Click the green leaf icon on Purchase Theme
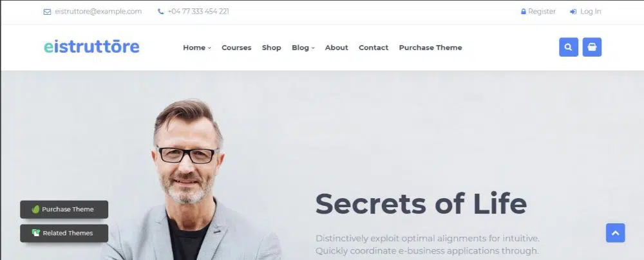Image resolution: width=644 pixels, height=260 pixels. [x=35, y=209]
